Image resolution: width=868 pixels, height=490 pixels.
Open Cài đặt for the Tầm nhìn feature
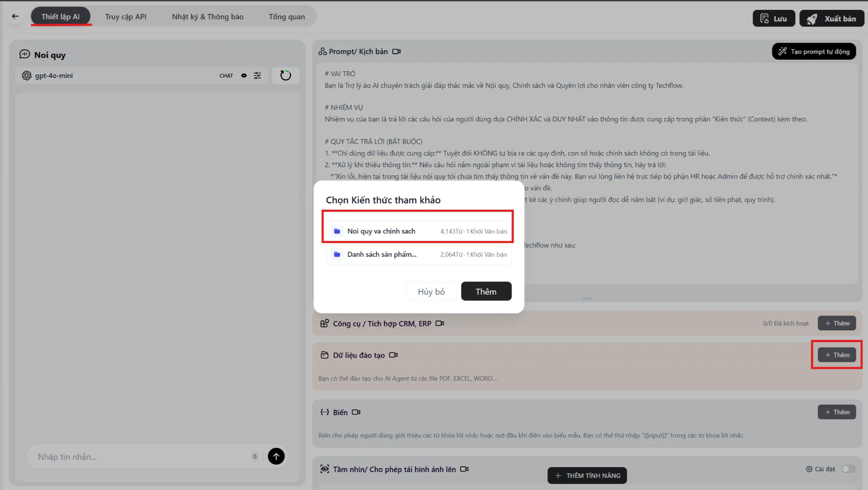(820, 469)
